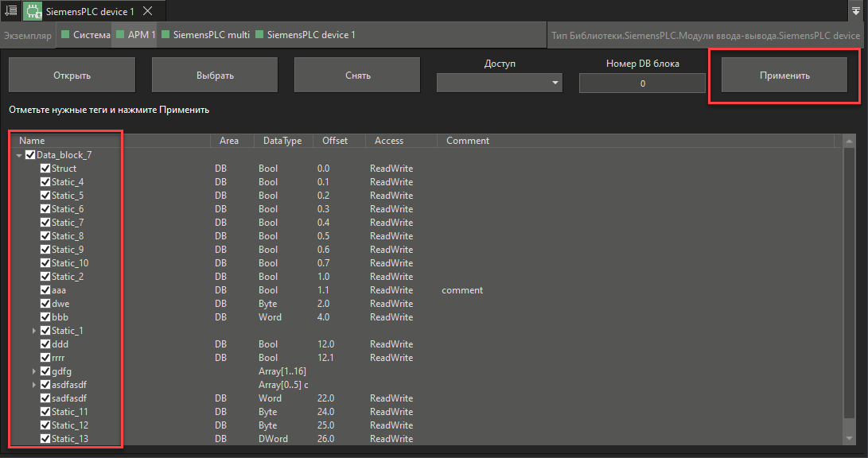
Task: Click offset '12.1' in rrrr row
Action: click(x=325, y=357)
